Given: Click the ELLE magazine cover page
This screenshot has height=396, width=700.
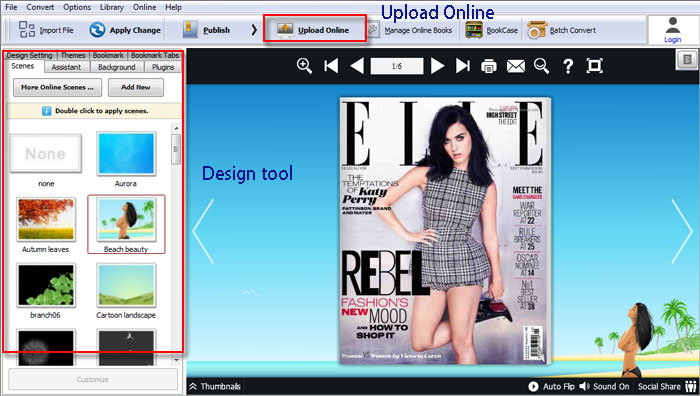Looking at the screenshot, I should pyautogui.click(x=445, y=230).
